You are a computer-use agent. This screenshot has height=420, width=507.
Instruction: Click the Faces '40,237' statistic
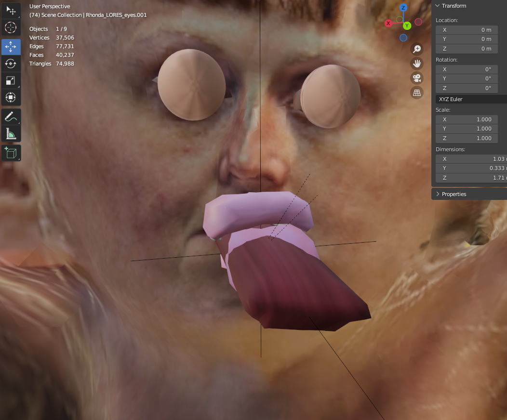65,55
